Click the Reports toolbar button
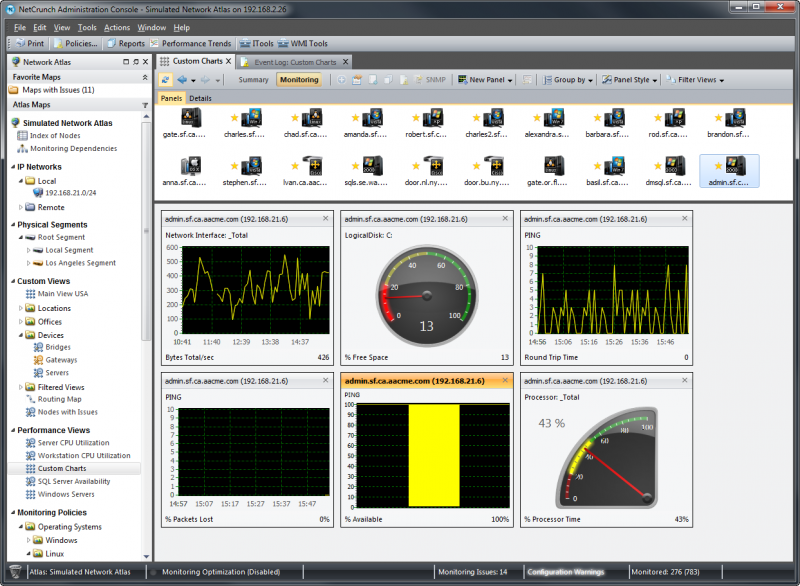 click(x=126, y=43)
